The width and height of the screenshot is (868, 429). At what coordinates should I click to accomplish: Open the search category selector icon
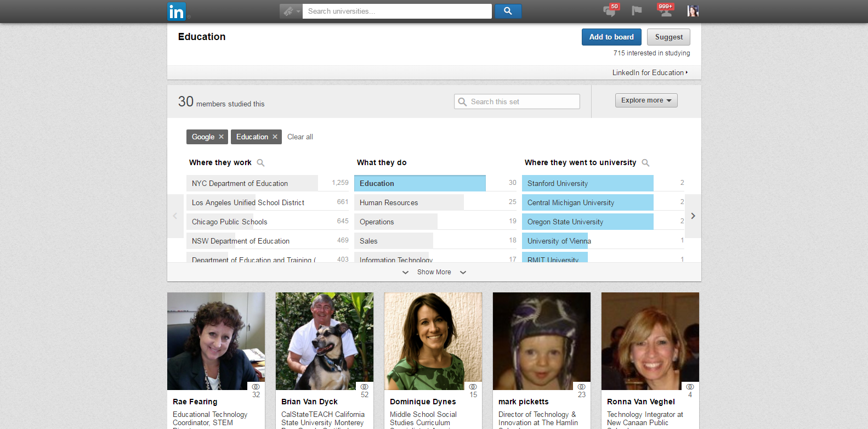291,11
